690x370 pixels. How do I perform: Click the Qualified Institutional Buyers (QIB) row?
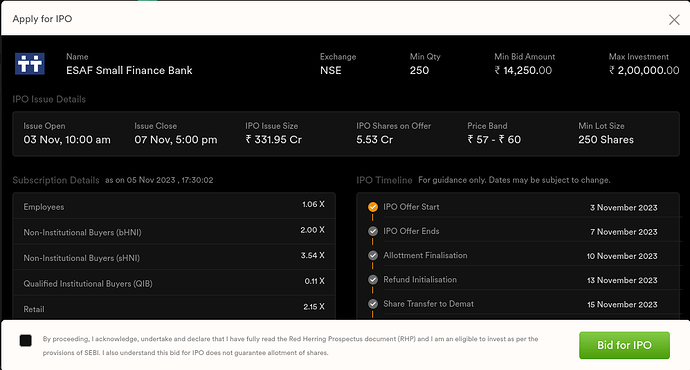[x=174, y=282]
